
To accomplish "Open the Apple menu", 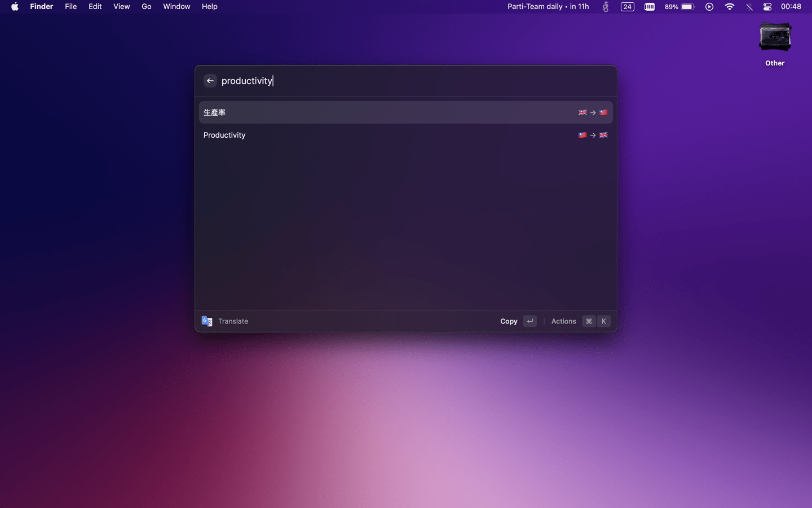I will (15, 7).
